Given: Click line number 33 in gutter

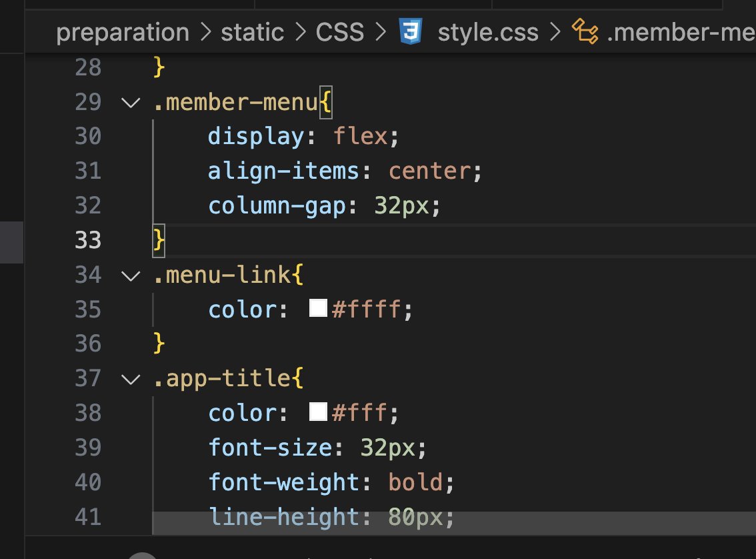Looking at the screenshot, I should [88, 239].
